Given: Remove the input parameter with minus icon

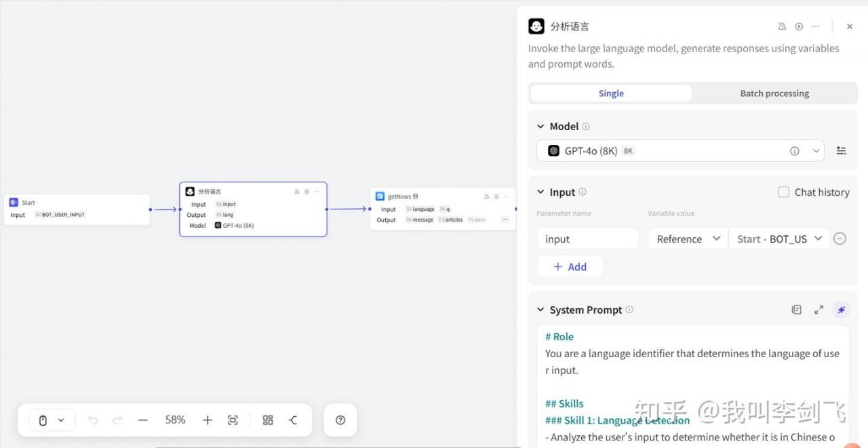Looking at the screenshot, I should click(840, 239).
